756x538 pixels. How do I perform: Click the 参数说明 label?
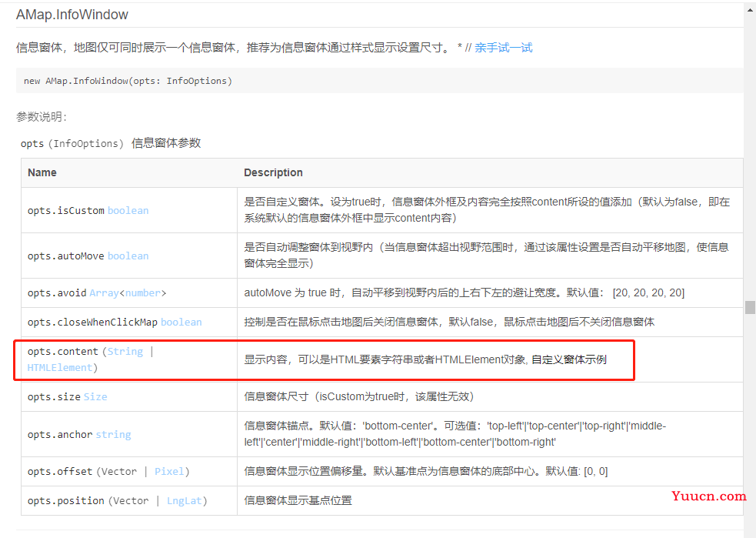point(42,117)
